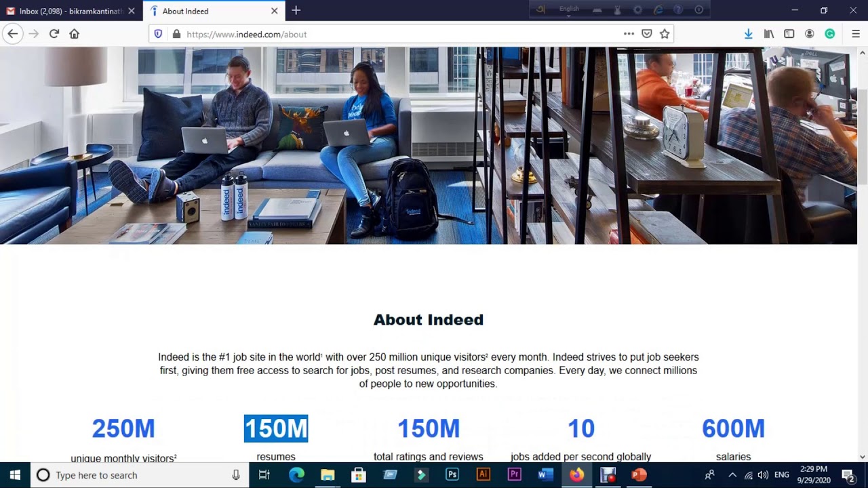Click the 'About Indeed' heading

(x=429, y=320)
